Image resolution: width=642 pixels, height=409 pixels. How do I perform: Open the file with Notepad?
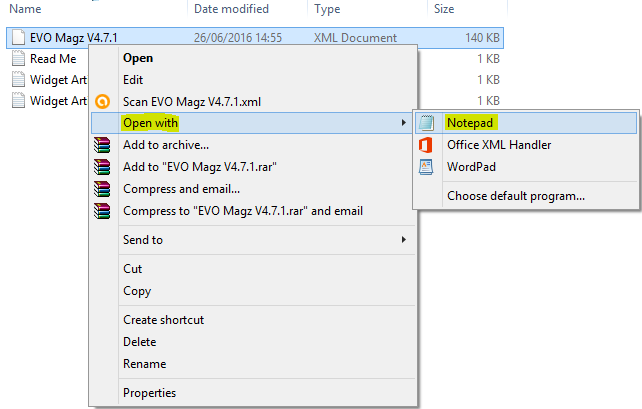coord(470,123)
